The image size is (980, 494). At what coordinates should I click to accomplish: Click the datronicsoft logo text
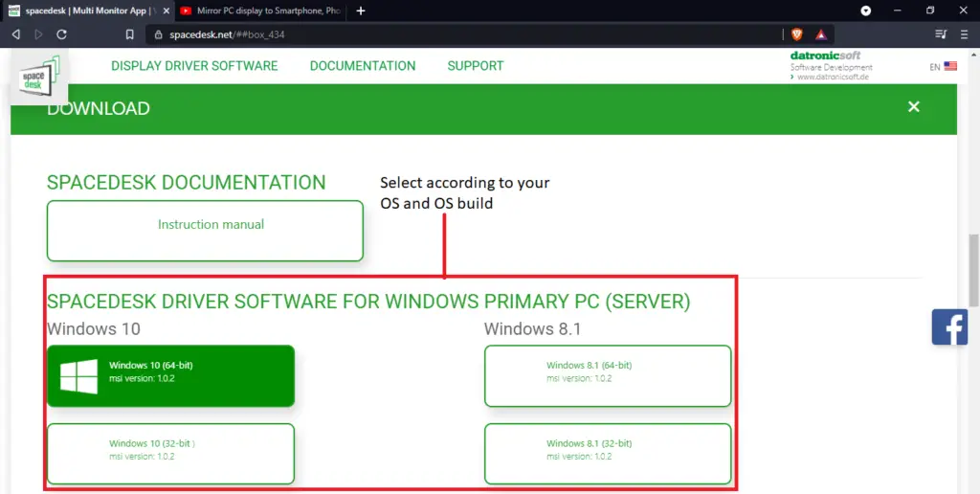pyautogui.click(x=825, y=55)
